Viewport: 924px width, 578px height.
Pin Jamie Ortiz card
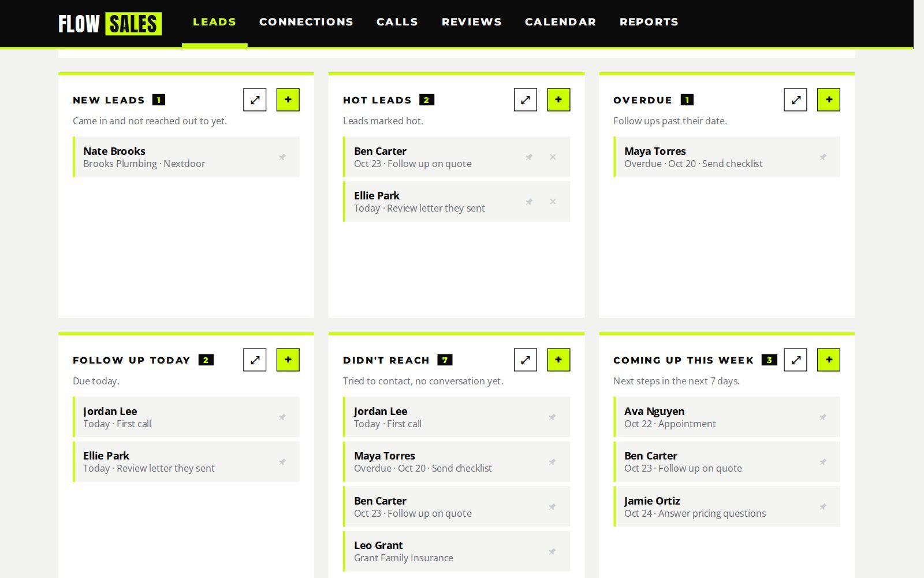[x=823, y=506]
